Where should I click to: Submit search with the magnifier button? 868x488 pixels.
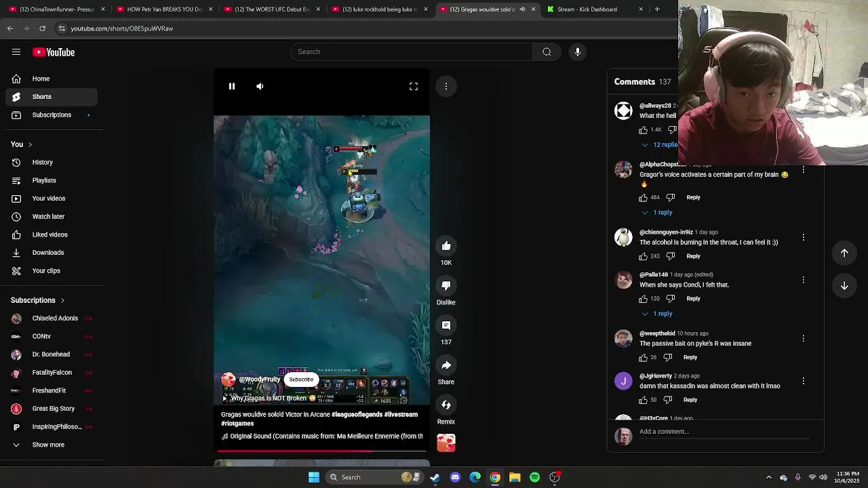(547, 52)
